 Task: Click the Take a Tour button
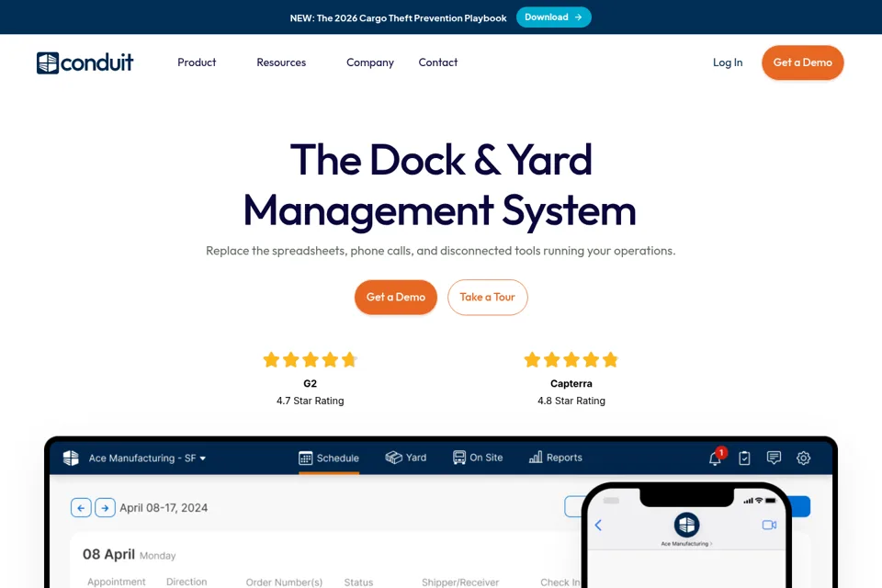pos(487,297)
